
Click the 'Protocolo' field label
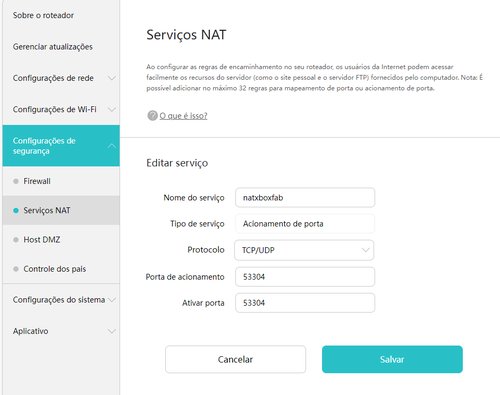(x=206, y=250)
